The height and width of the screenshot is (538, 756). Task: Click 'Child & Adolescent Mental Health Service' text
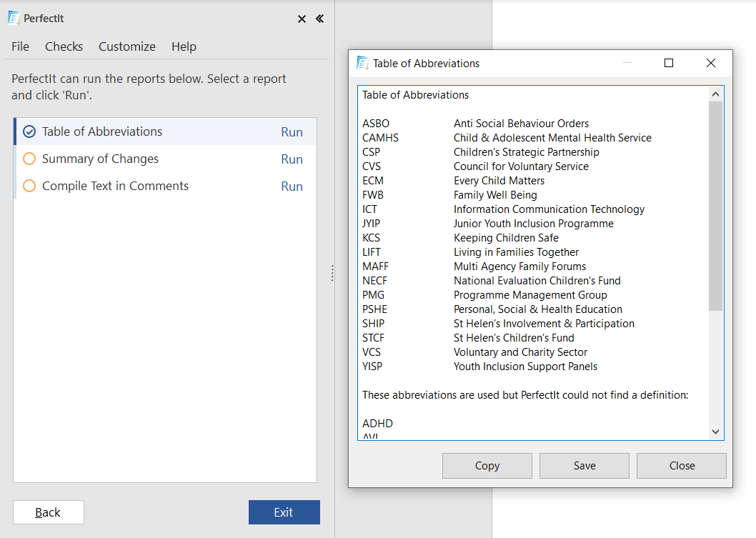click(x=552, y=138)
